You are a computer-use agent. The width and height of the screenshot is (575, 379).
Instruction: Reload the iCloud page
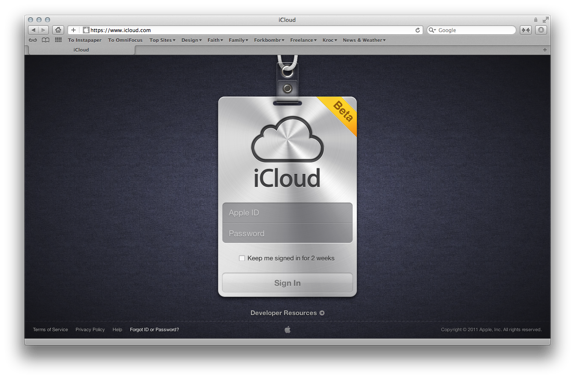[x=417, y=30]
